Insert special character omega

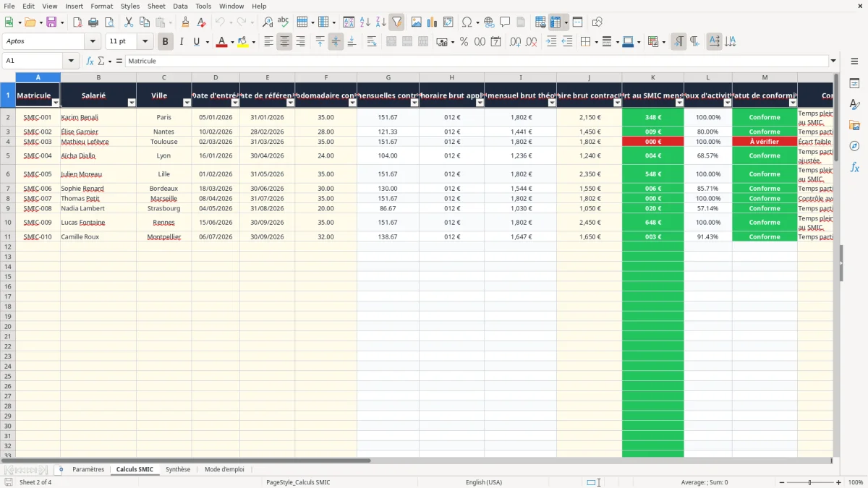tap(467, 22)
